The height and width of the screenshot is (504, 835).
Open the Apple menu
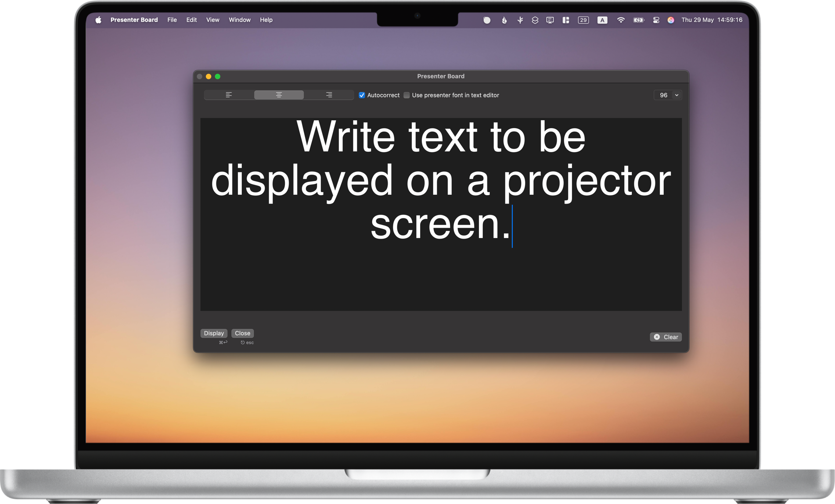point(98,20)
